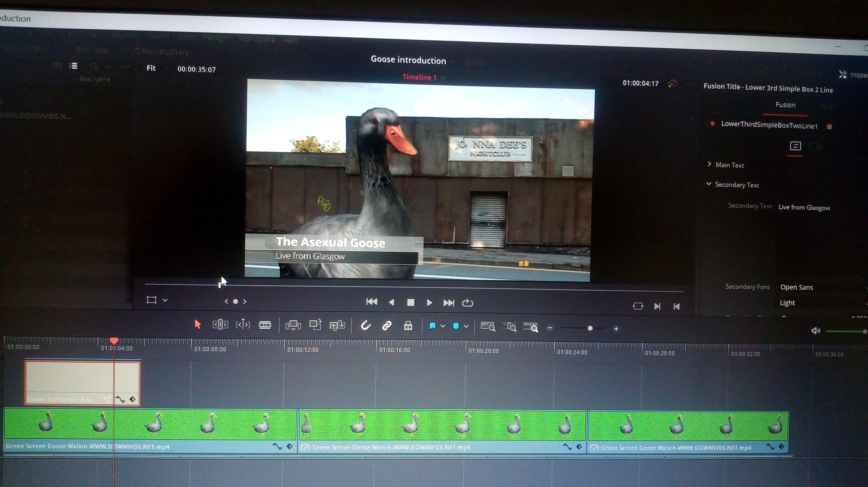Toggle the magnet Snapping button
Image resolution: width=868 pixels, height=487 pixels.
point(366,325)
